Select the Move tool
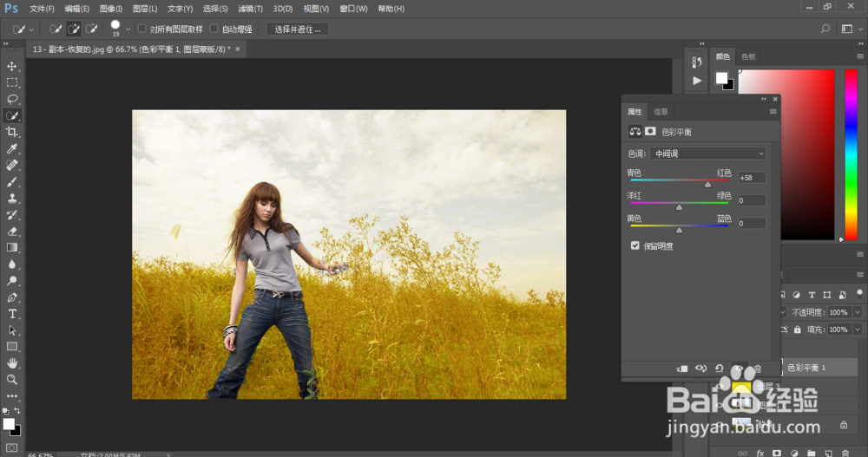This screenshot has width=868, height=457. [11, 67]
